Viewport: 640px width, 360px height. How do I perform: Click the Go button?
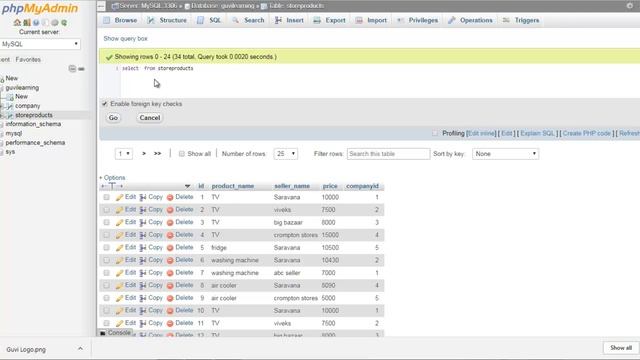(113, 118)
